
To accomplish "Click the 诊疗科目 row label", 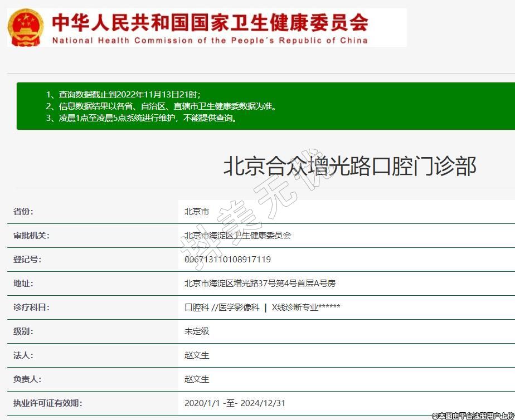I will [31, 307].
